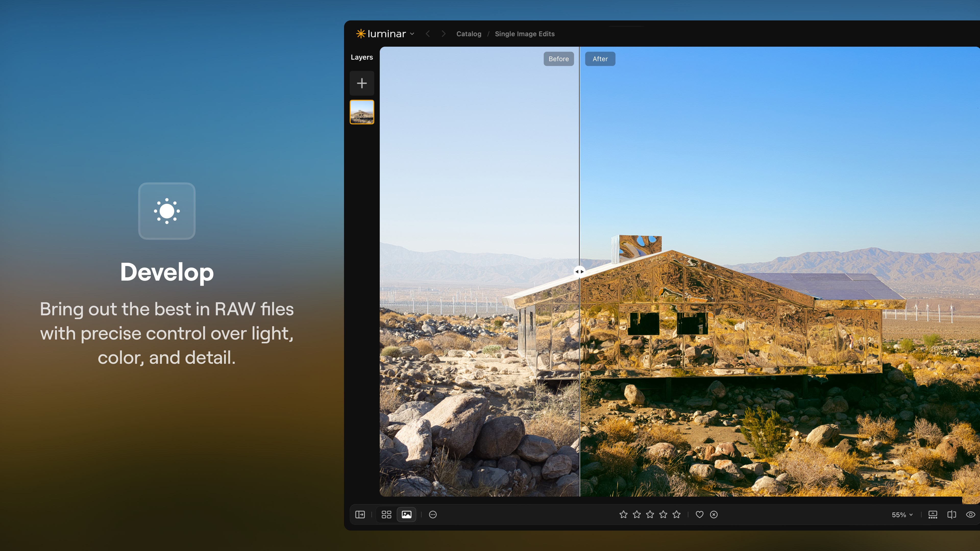Go back with the left chevron arrow

(428, 34)
